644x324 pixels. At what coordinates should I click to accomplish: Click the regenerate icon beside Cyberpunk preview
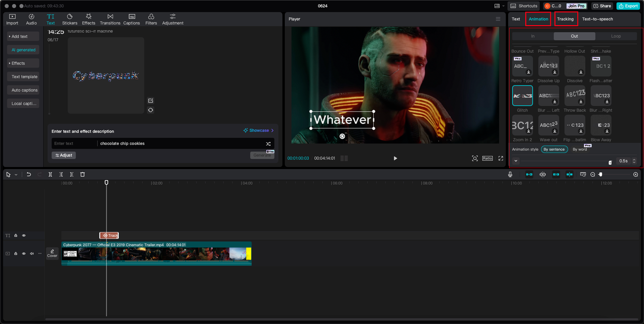coord(150,110)
